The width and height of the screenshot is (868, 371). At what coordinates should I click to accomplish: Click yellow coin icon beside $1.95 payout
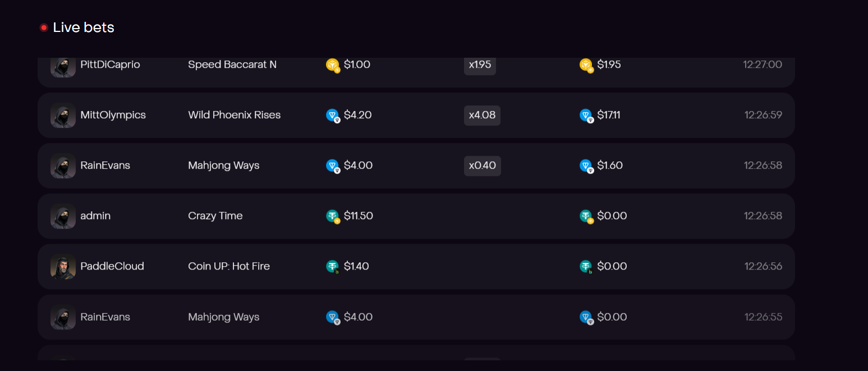(586, 65)
